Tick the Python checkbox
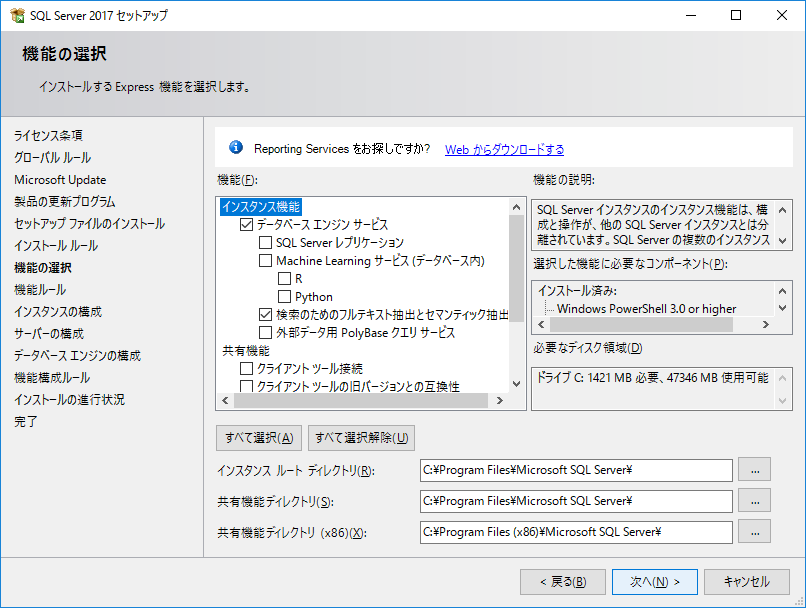806x608 pixels. [284, 297]
